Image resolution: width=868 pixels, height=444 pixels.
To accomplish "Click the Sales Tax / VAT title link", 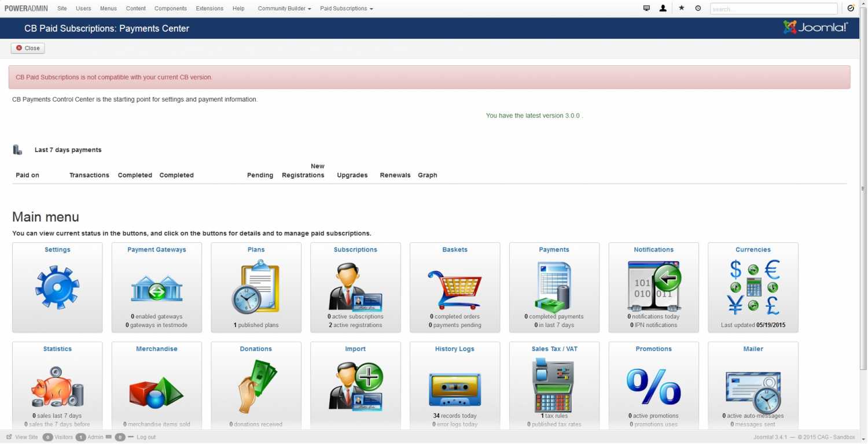I will pos(554,349).
